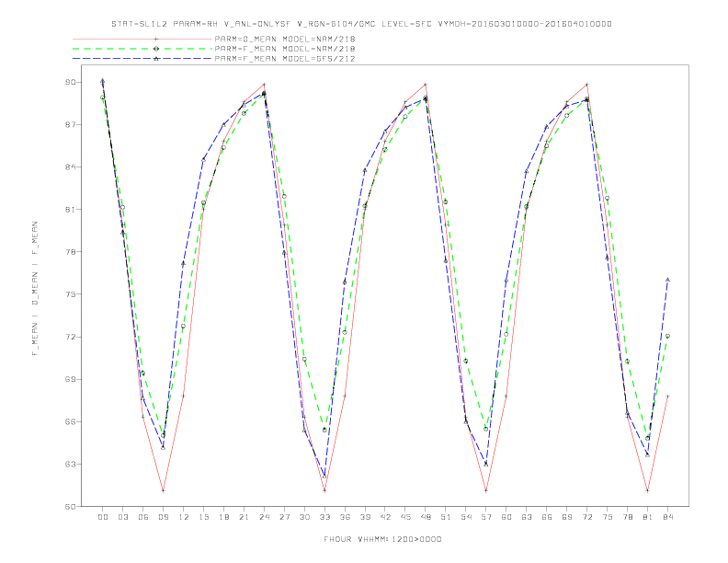Image resolution: width=728 pixels, height=563 pixels.
Task: Click x-axis forecast hour label 78
Action: [x=628, y=517]
